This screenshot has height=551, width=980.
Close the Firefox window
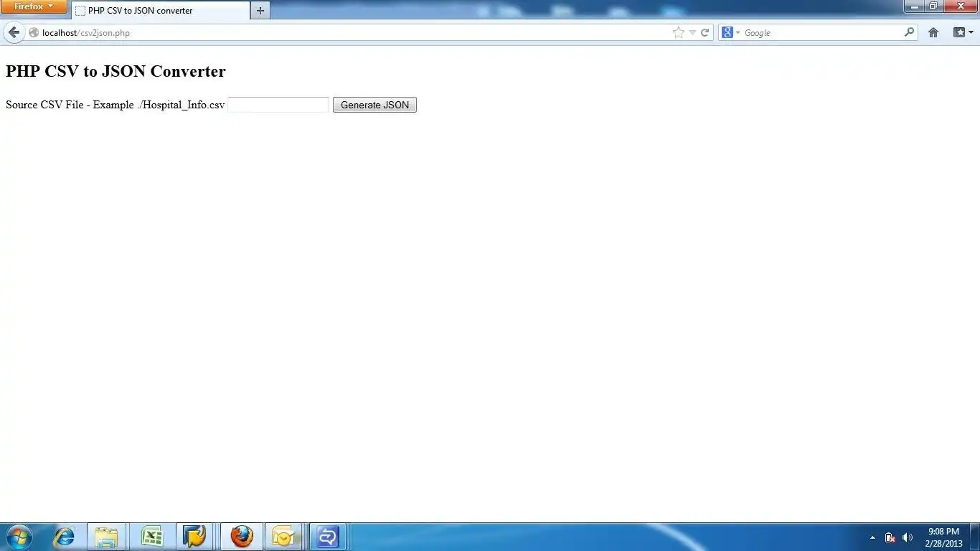coord(961,6)
